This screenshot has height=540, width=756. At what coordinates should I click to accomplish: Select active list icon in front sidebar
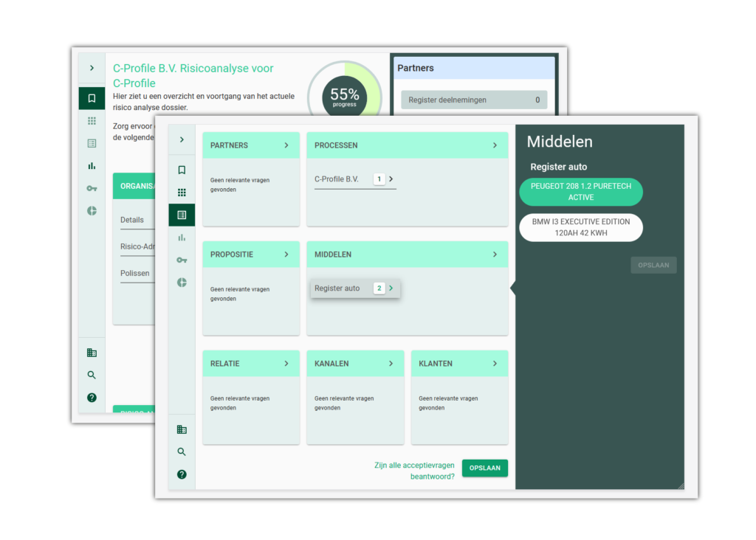click(x=182, y=215)
